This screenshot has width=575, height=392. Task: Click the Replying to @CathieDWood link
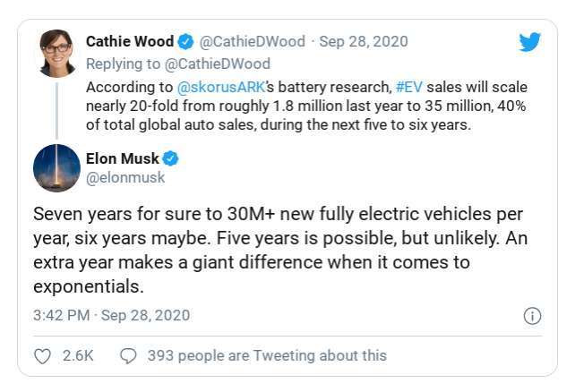click(x=178, y=64)
